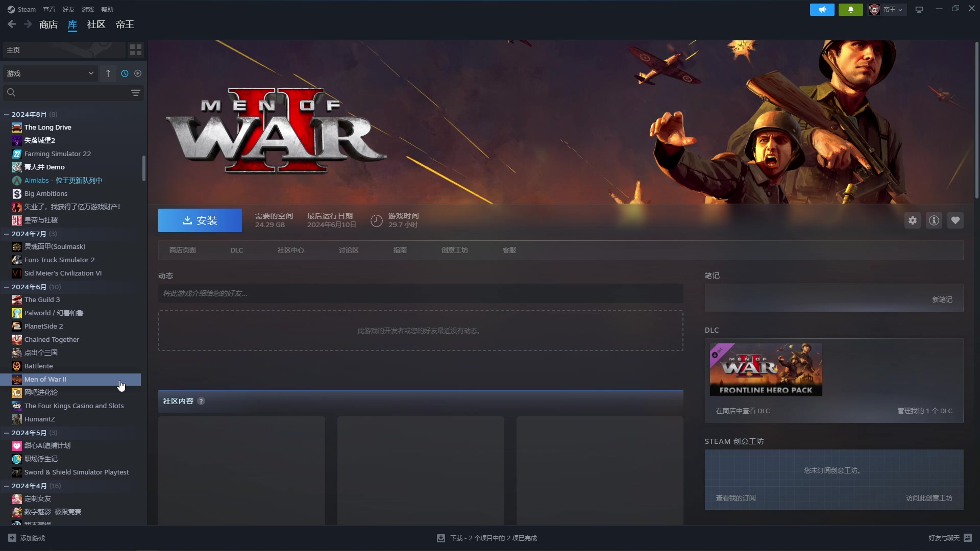Open the 帝王 account dropdown
Viewport: 980px width, 551px height.
tap(888, 9)
